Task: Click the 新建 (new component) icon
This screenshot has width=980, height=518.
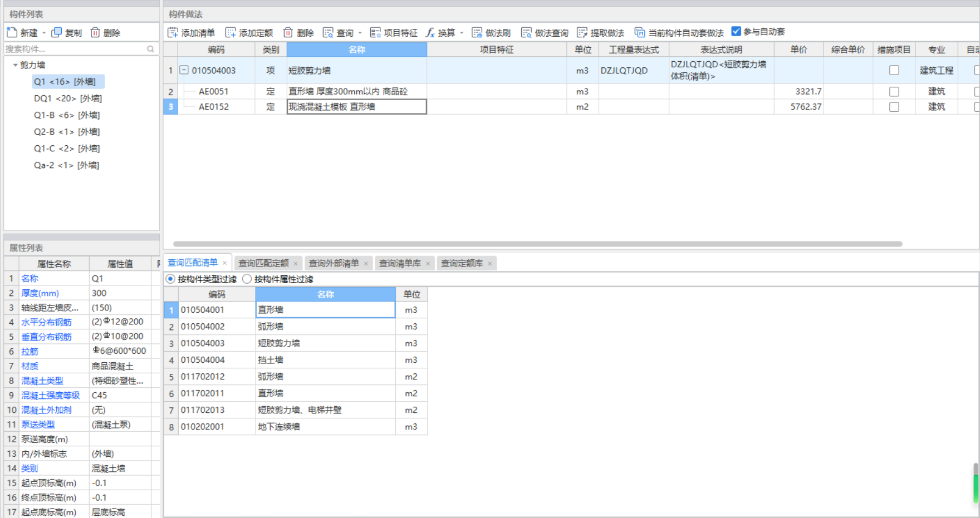Action: [x=12, y=32]
